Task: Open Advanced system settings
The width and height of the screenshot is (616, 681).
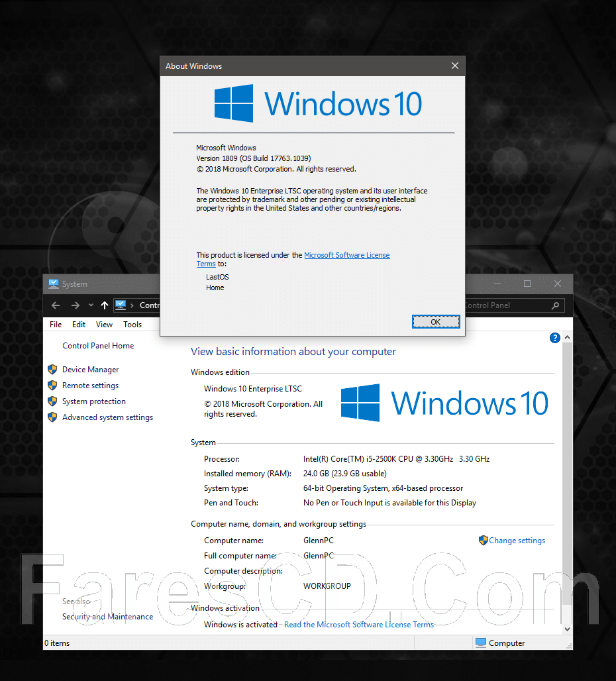Action: [108, 417]
